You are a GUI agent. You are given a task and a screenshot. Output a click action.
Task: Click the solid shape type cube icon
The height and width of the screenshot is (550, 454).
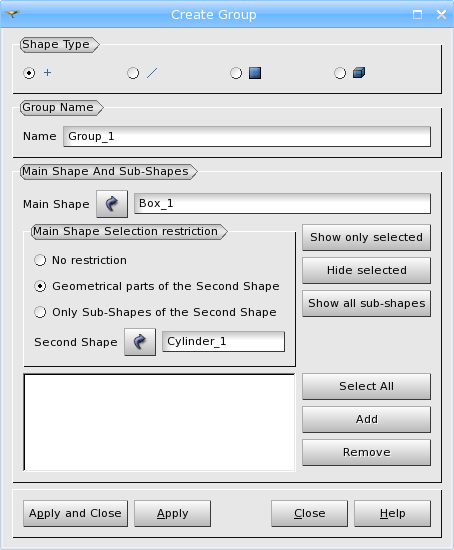pos(359,73)
